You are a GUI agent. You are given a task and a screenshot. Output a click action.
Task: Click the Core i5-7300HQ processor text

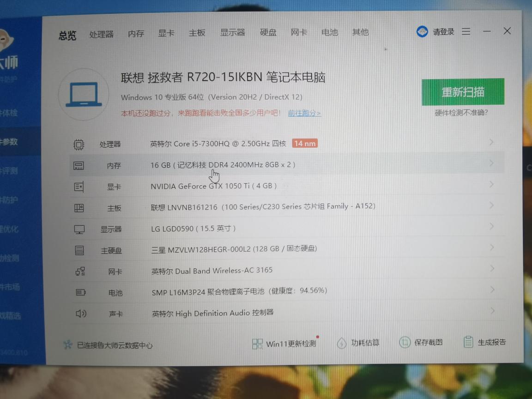[218, 144]
